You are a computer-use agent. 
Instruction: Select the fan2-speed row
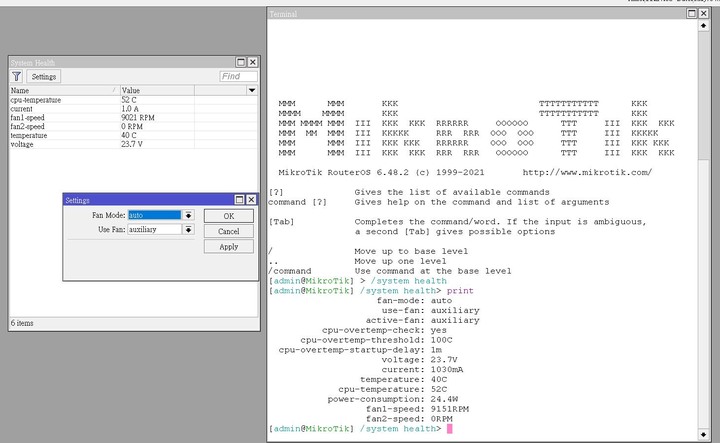pos(133,126)
